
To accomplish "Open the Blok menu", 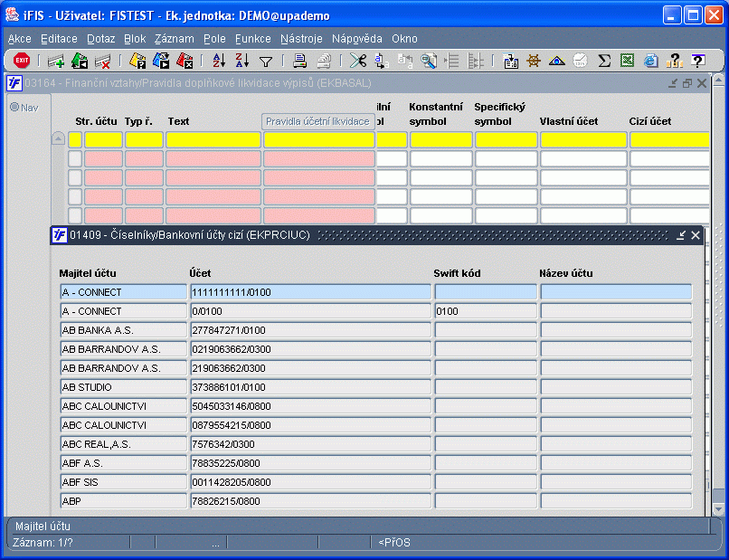I will (135, 39).
